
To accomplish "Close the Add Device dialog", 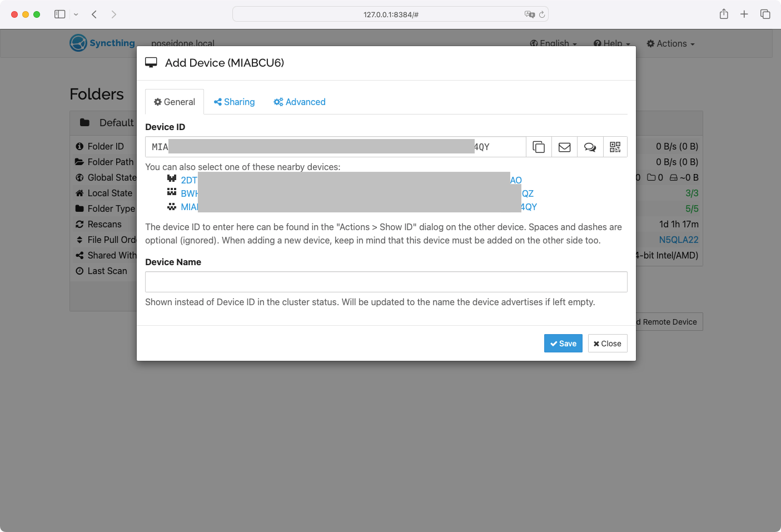I will click(x=607, y=344).
